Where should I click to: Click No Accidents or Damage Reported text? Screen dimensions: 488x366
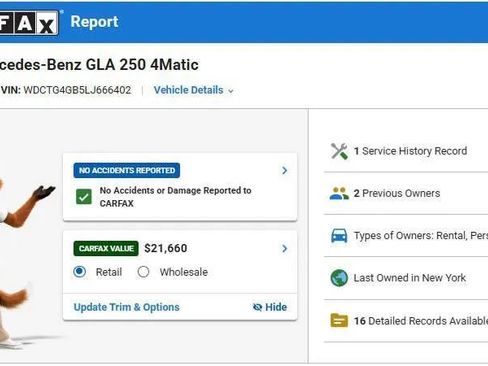pyautogui.click(x=175, y=197)
